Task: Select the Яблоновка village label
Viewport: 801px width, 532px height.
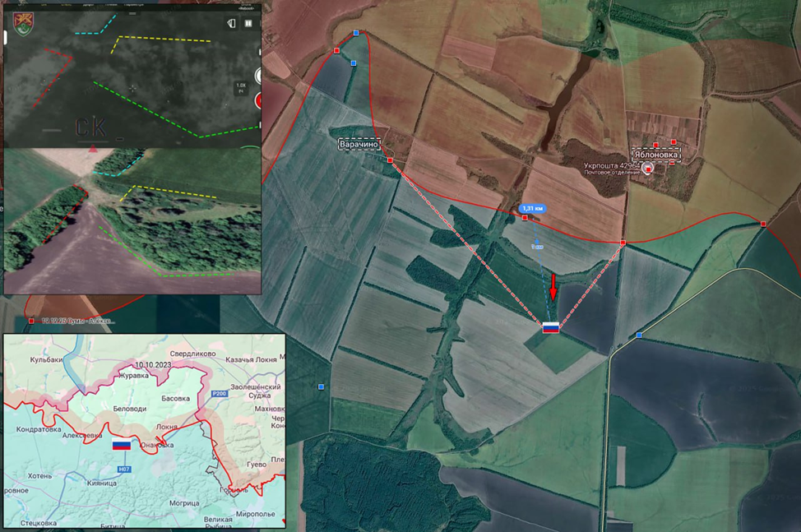Action: tap(656, 154)
